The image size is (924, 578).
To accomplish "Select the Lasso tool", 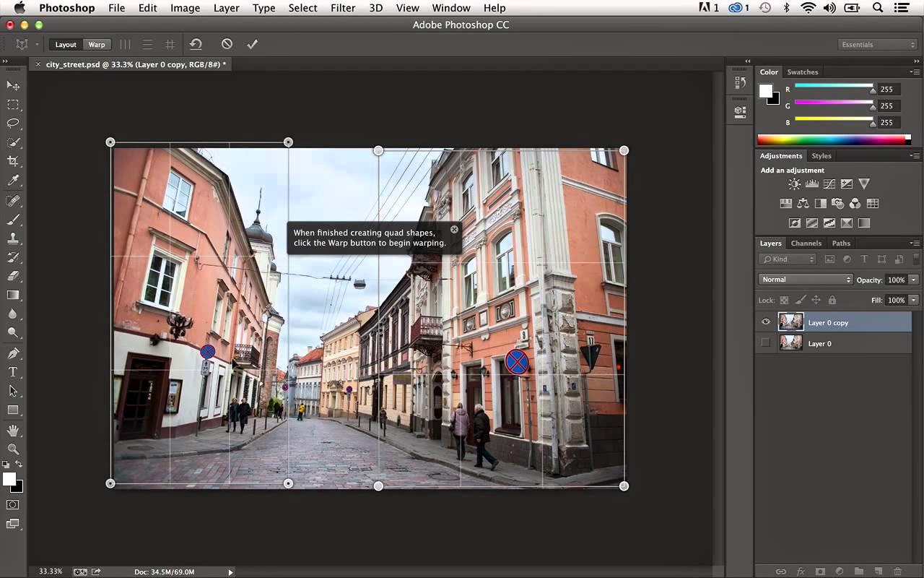I will (x=13, y=124).
